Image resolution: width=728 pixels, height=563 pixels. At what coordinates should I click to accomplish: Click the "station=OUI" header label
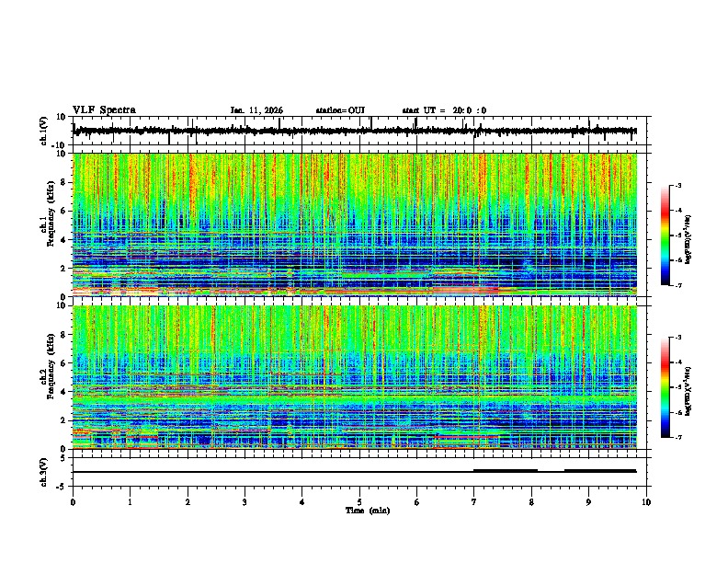pyautogui.click(x=340, y=110)
